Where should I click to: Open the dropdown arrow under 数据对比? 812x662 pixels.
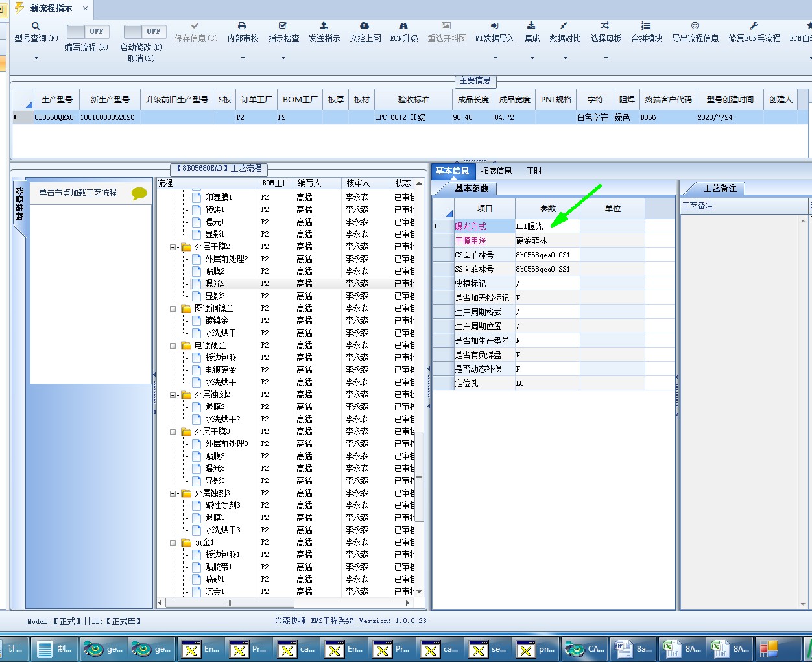[565, 58]
